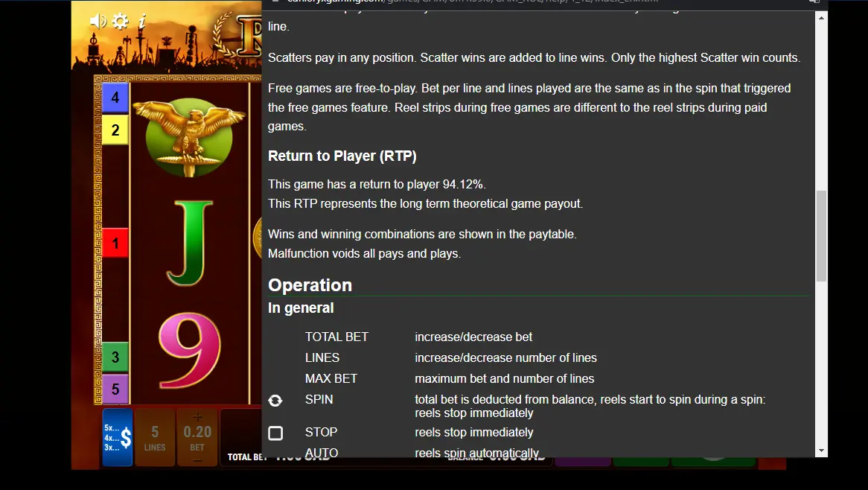Click the help window scrollbar thumb
This screenshot has width=868, height=490.
click(x=822, y=236)
